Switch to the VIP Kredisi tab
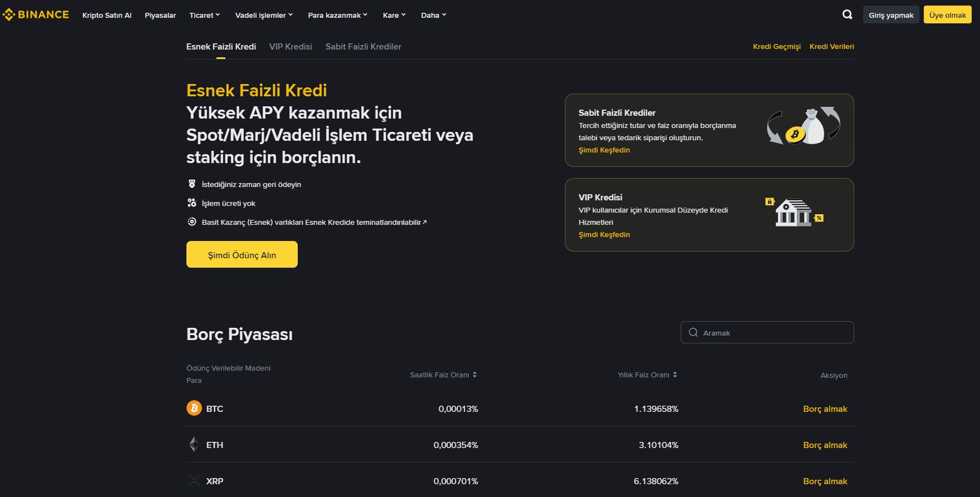The height and width of the screenshot is (497, 980). pos(290,47)
